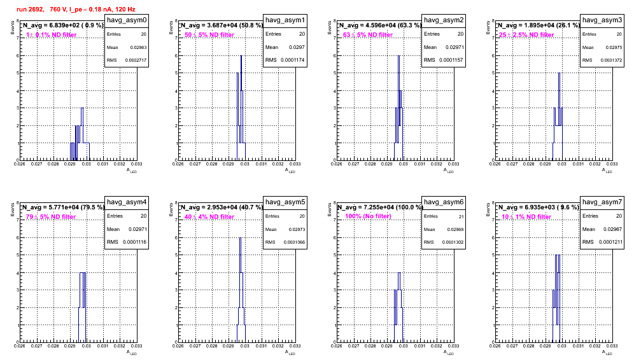Click the Mean value 0.02967
This screenshot has height=364, width=634.
(612, 229)
